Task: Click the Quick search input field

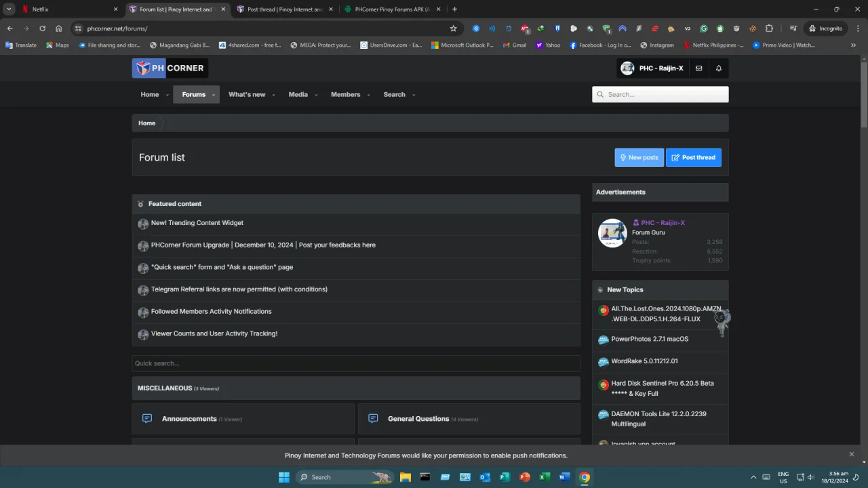Action: click(x=356, y=363)
